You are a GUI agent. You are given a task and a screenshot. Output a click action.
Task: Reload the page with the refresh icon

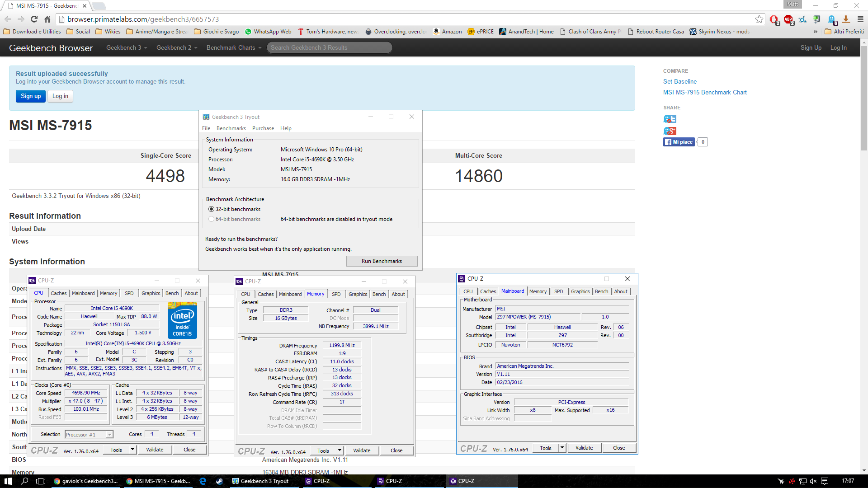pos(34,19)
